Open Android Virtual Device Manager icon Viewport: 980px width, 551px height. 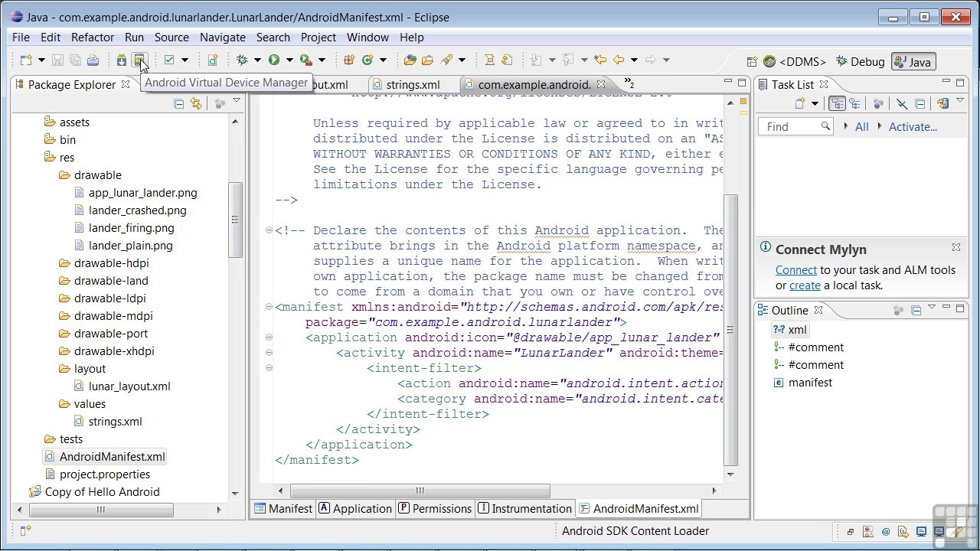point(139,60)
